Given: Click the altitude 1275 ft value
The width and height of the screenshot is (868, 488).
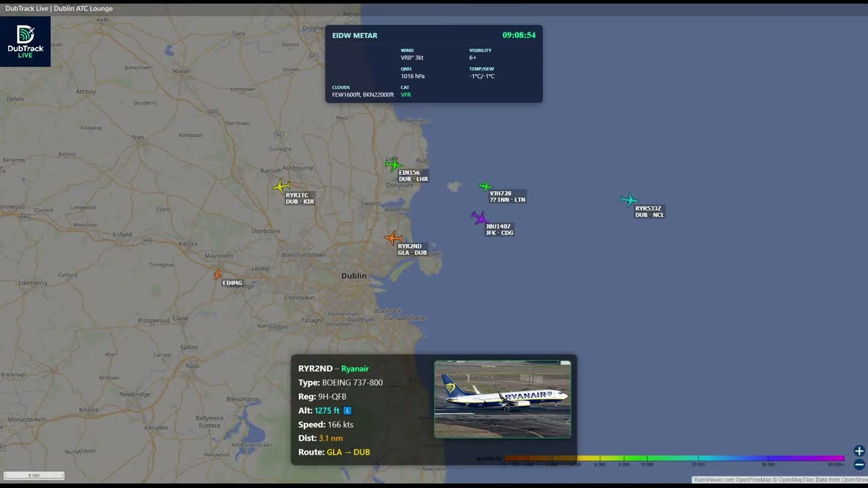Looking at the screenshot, I should [x=327, y=411].
